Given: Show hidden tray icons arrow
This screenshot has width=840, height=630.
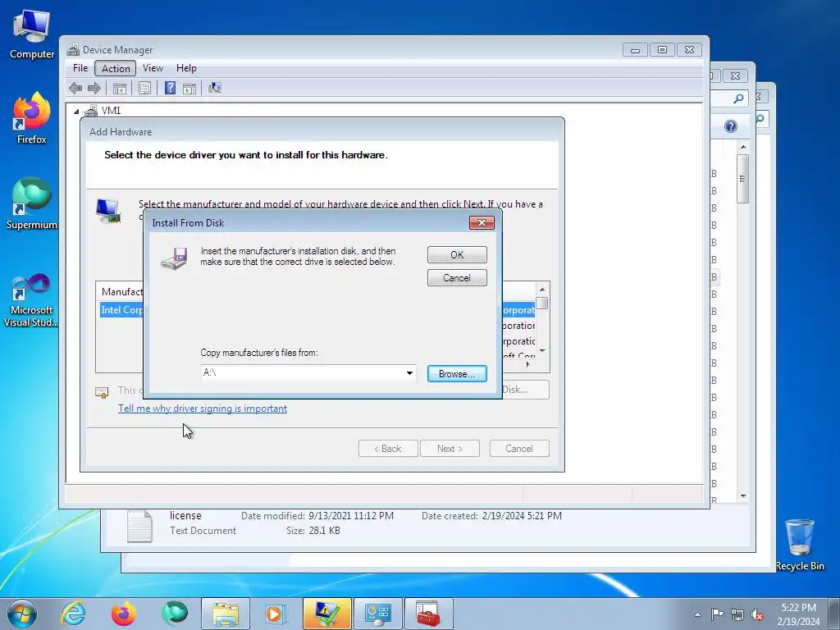Looking at the screenshot, I should coord(697,614).
